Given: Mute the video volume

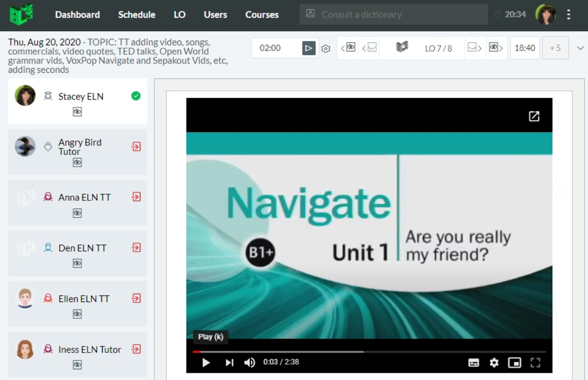Looking at the screenshot, I should [x=250, y=362].
